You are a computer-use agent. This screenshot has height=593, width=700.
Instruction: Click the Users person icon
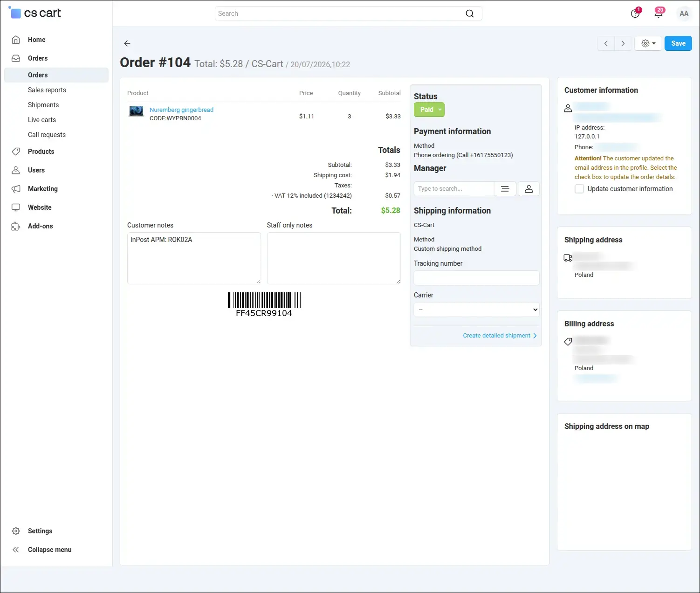(x=16, y=170)
